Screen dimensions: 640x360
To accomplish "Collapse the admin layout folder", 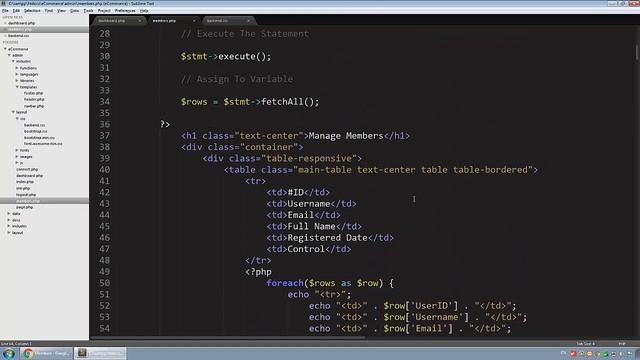I will 13,112.
